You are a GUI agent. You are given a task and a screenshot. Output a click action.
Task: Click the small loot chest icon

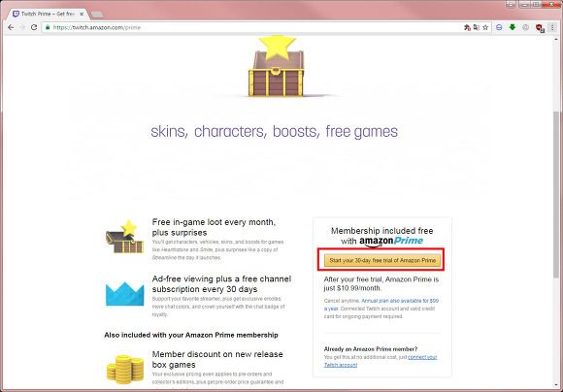click(x=124, y=237)
